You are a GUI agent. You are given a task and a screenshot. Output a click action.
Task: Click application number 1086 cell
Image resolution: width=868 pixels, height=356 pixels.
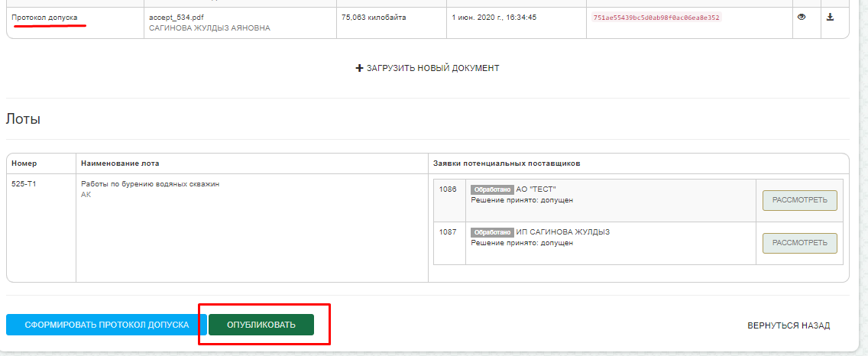[449, 189]
